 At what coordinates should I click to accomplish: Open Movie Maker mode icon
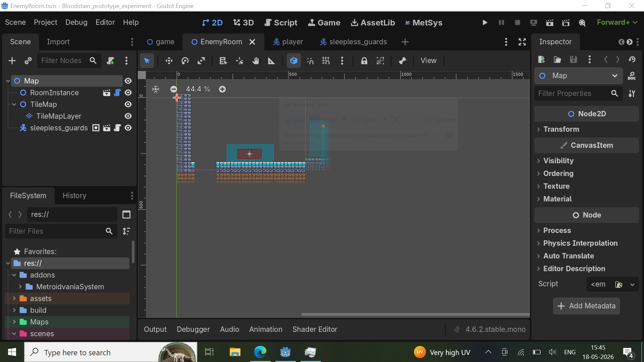point(582,22)
